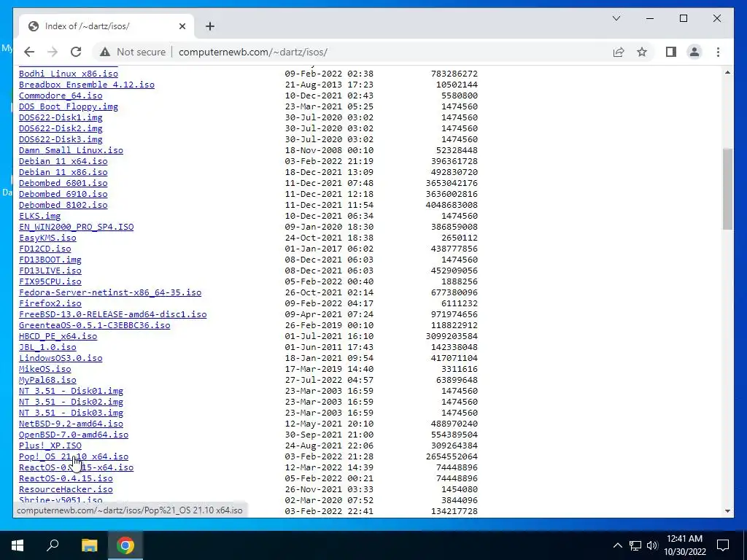Open the Breadbox_Ensemble_4.12.iso link

pyautogui.click(x=87, y=85)
